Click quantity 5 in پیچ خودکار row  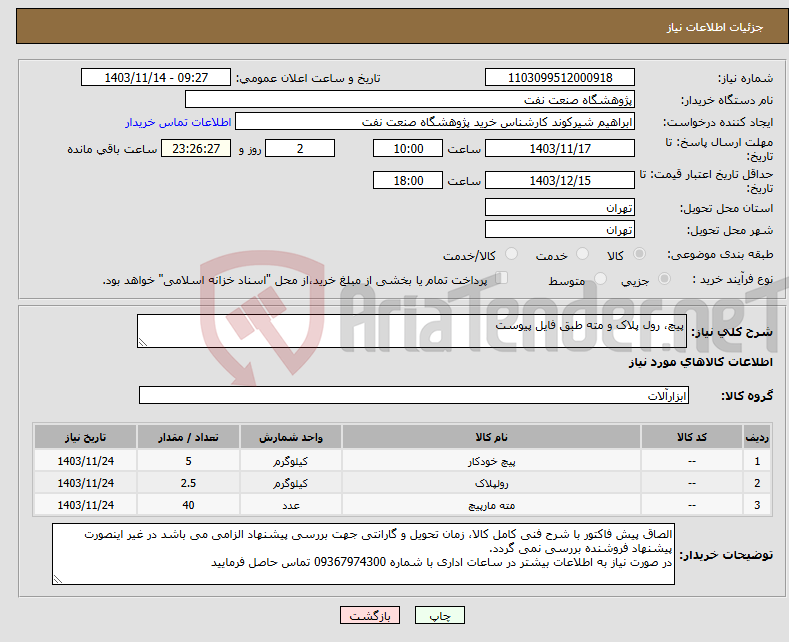(188, 461)
